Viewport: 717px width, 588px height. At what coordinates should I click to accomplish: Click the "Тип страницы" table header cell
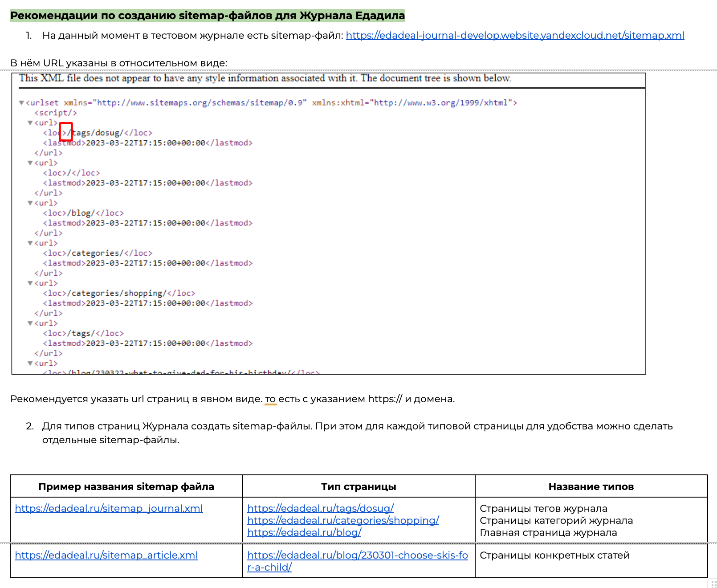point(358,486)
